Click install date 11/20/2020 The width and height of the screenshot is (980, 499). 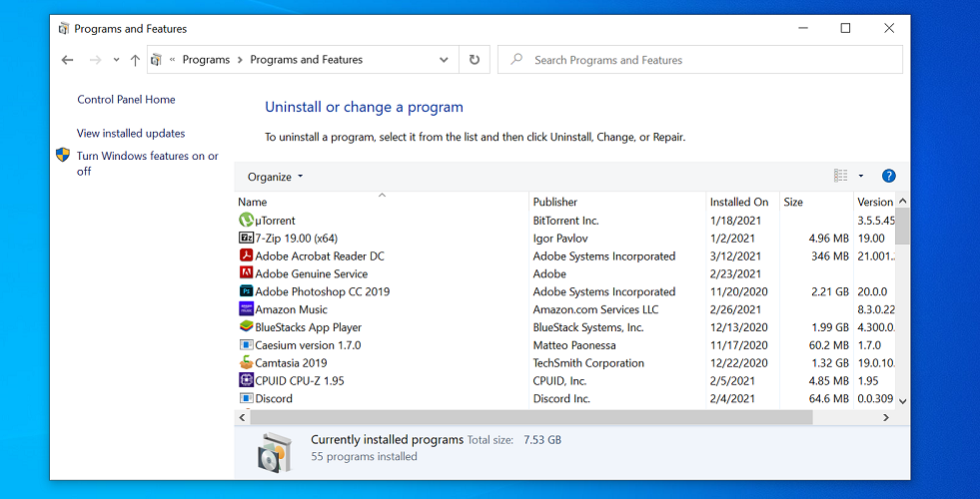coord(739,291)
